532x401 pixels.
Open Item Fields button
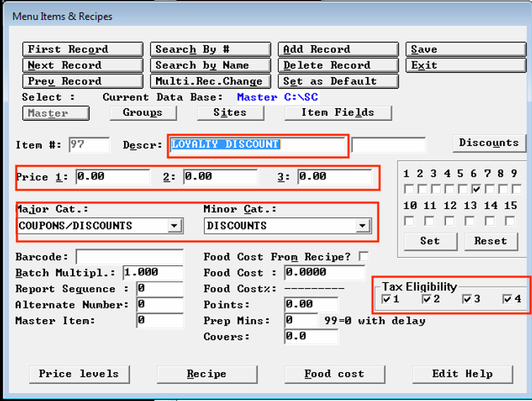click(x=338, y=113)
